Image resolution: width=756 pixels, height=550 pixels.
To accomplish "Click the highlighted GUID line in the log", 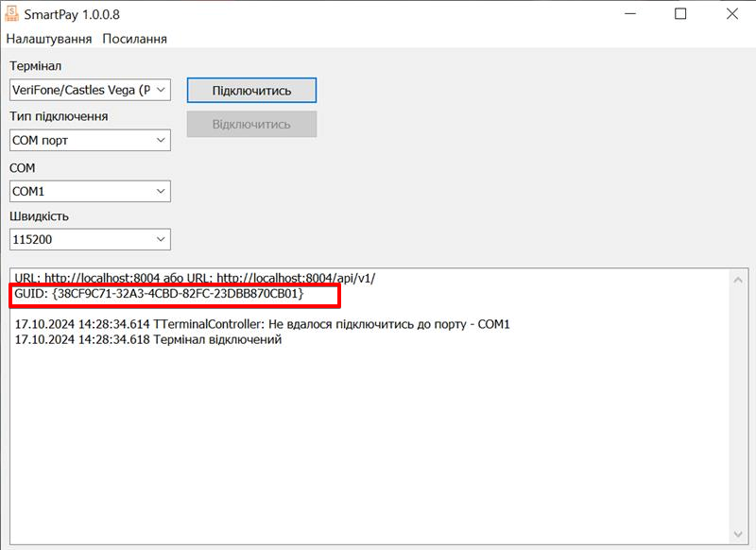I will [159, 295].
